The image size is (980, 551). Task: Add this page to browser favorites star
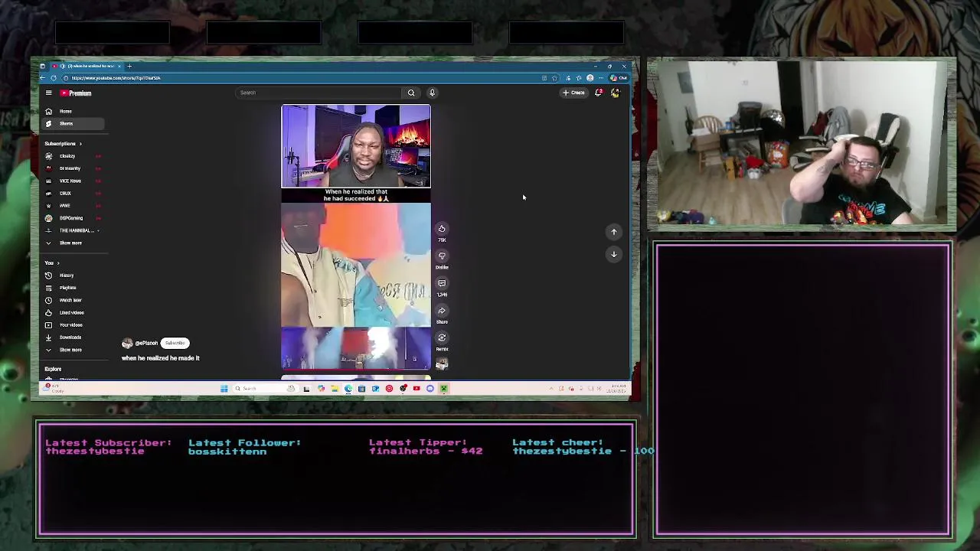(554, 78)
